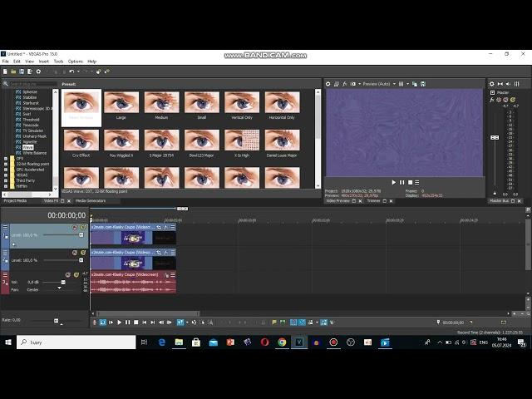Solo the first video track
532x399 pixels.
coord(83,227)
